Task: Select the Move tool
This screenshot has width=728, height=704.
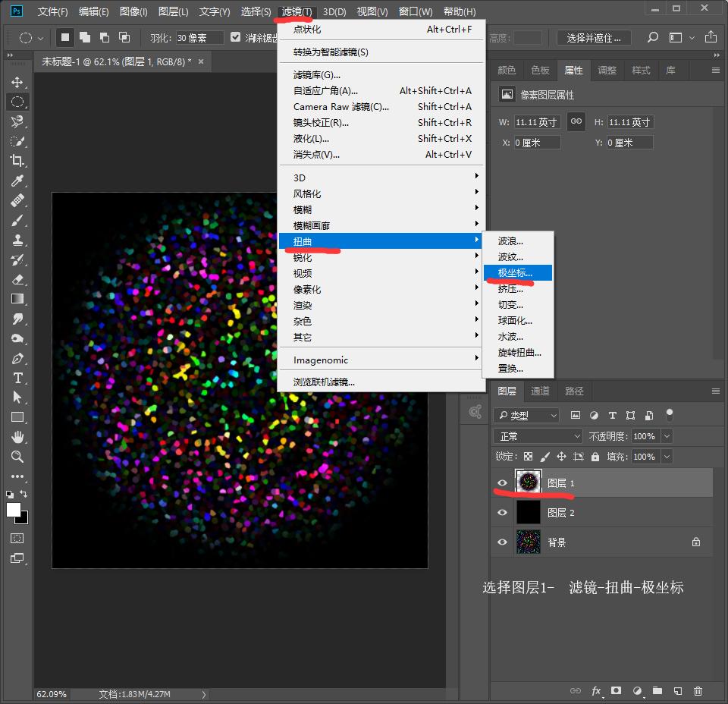Action: [17, 82]
